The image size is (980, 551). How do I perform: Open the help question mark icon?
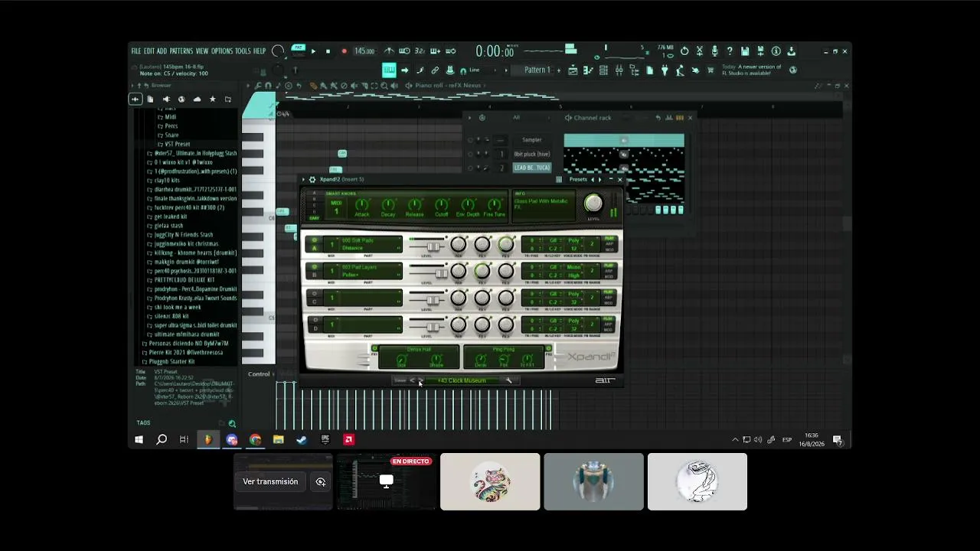click(730, 51)
